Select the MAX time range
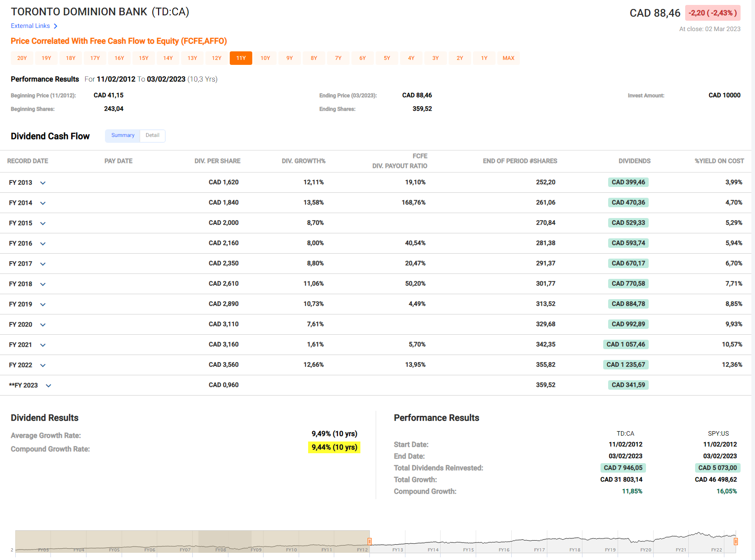755x560 pixels. (508, 58)
